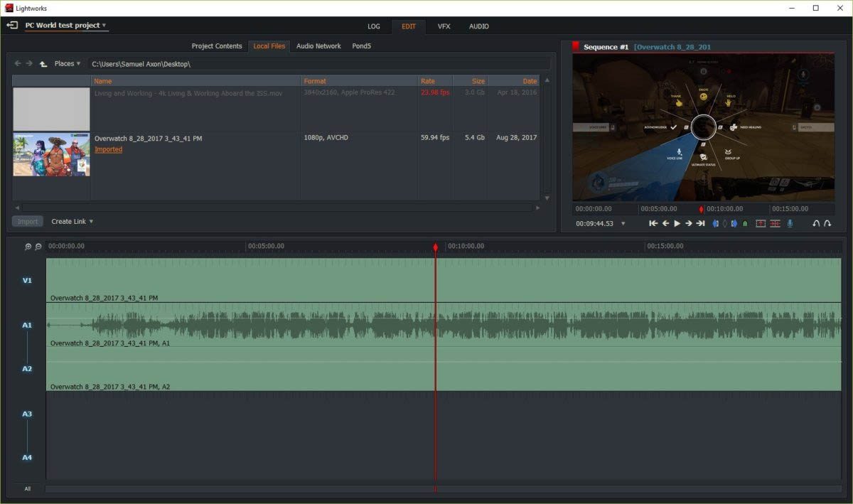Sort files by Size column
Image resolution: width=853 pixels, height=504 pixels.
(471, 81)
